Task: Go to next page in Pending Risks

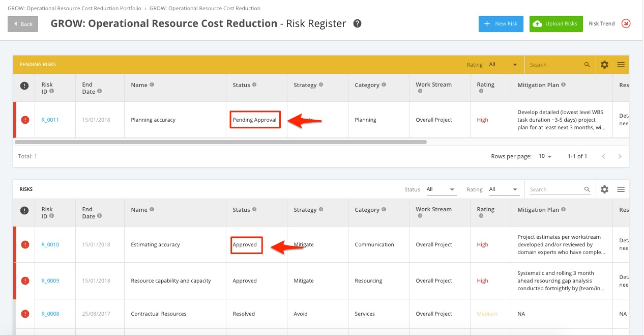Action: click(620, 156)
